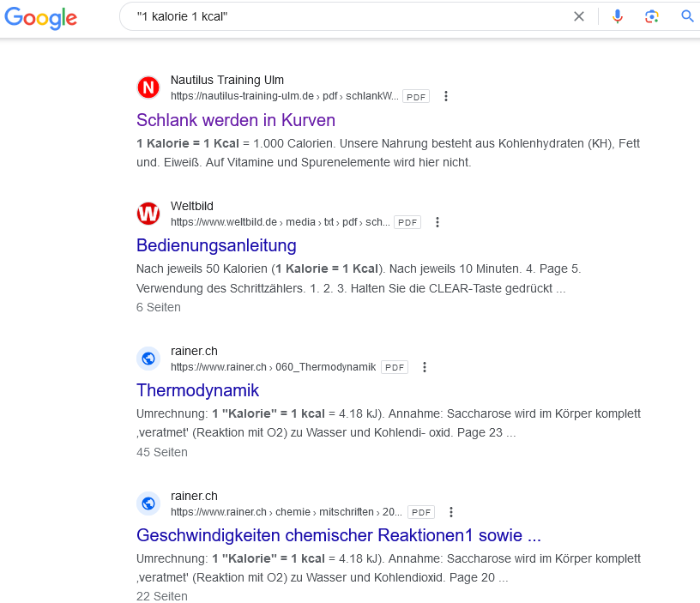
Task: Open three-dot menu for Thermodynamik result
Action: click(x=424, y=367)
